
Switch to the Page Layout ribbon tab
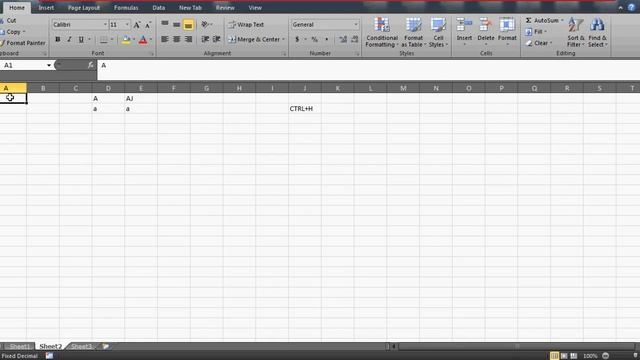pyautogui.click(x=84, y=8)
